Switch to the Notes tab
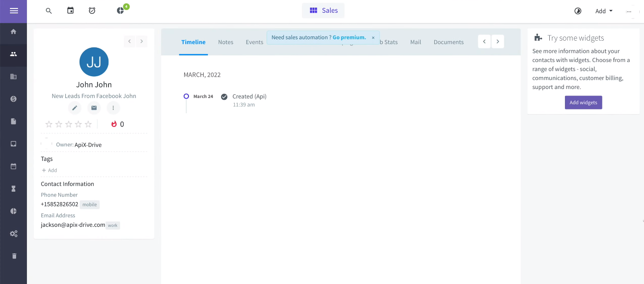This screenshot has height=284, width=644. click(225, 42)
